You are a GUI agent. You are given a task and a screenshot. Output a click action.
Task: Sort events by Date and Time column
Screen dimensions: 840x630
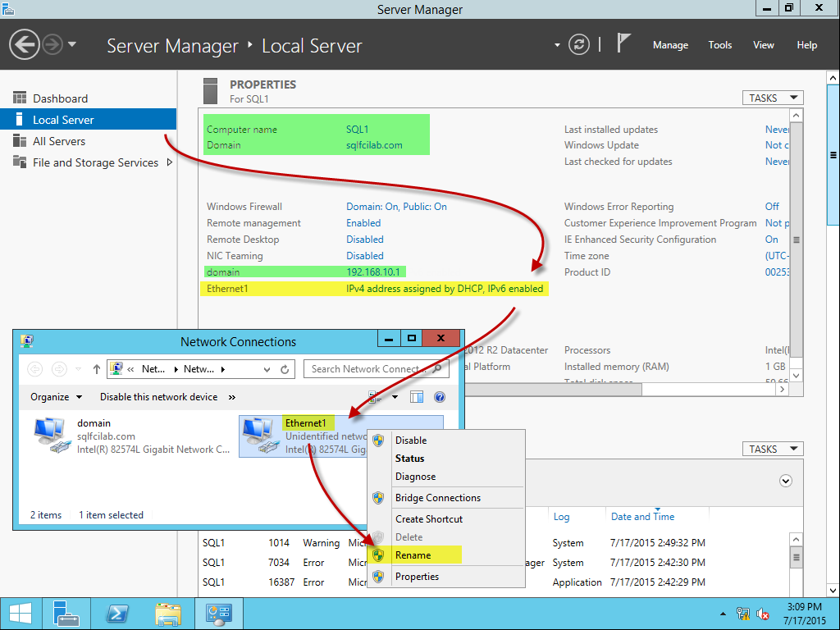tap(642, 517)
